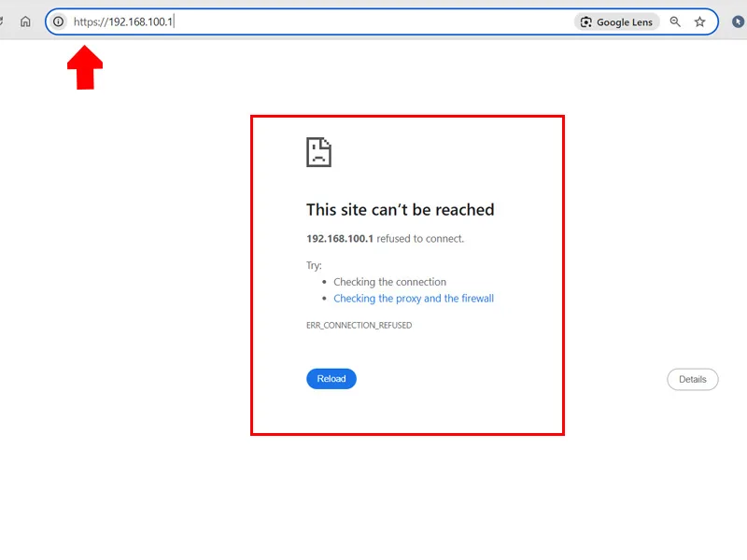Click the blue profile icon at the right
The image size is (747, 560).
(738, 21)
